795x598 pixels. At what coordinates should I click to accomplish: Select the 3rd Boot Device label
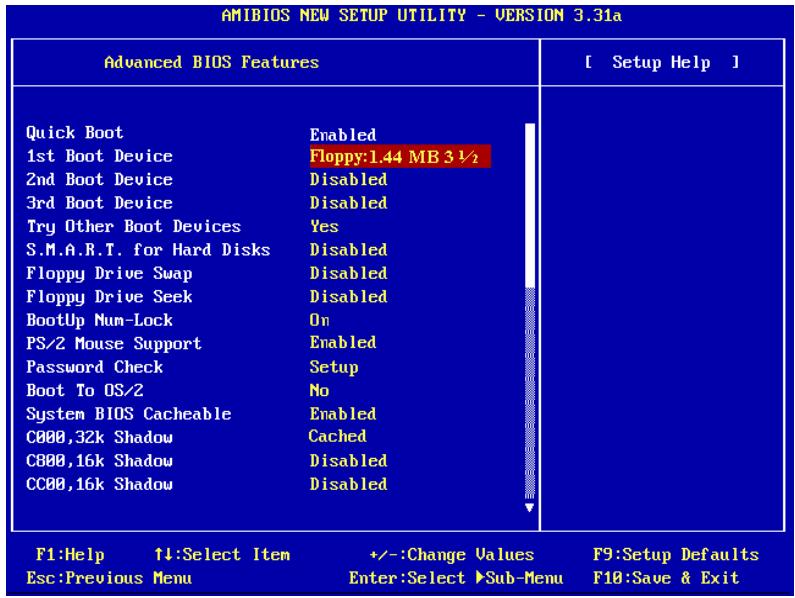pos(99,202)
